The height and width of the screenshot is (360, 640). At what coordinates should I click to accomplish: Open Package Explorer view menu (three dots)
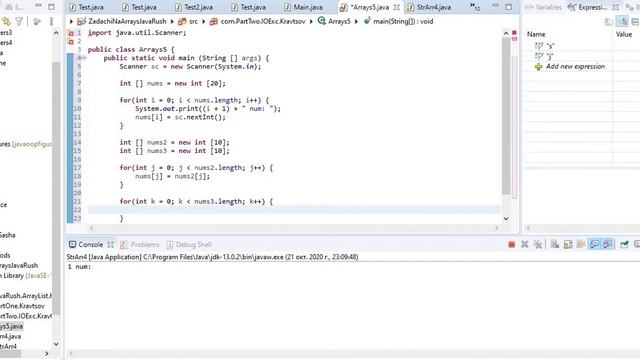51,22
